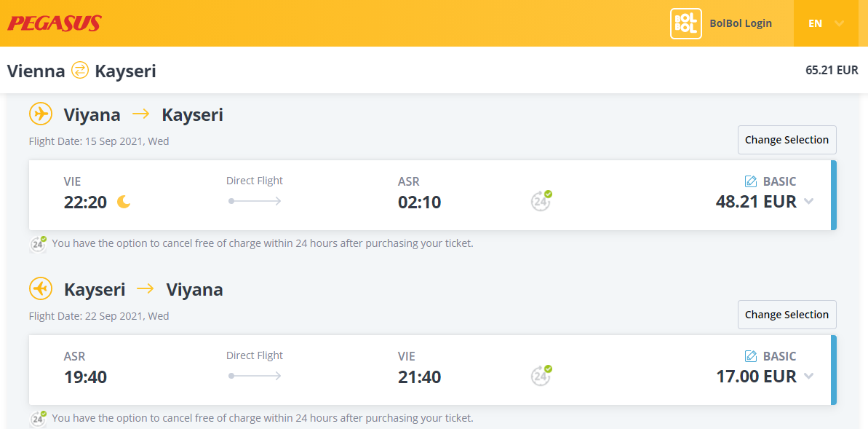Screen dimensions: 868x429
Task: Click the 24-hour cancel icon on outbound flight
Action: [x=541, y=200]
